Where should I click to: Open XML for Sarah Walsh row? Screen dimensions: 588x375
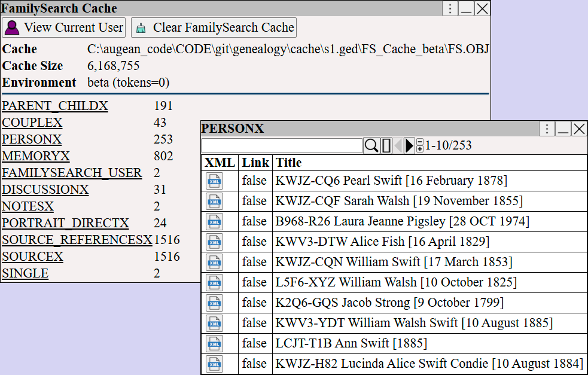click(214, 202)
